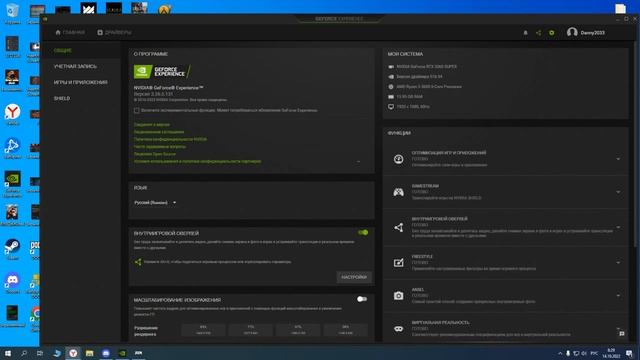Open the frequently asked questions link

click(160, 147)
